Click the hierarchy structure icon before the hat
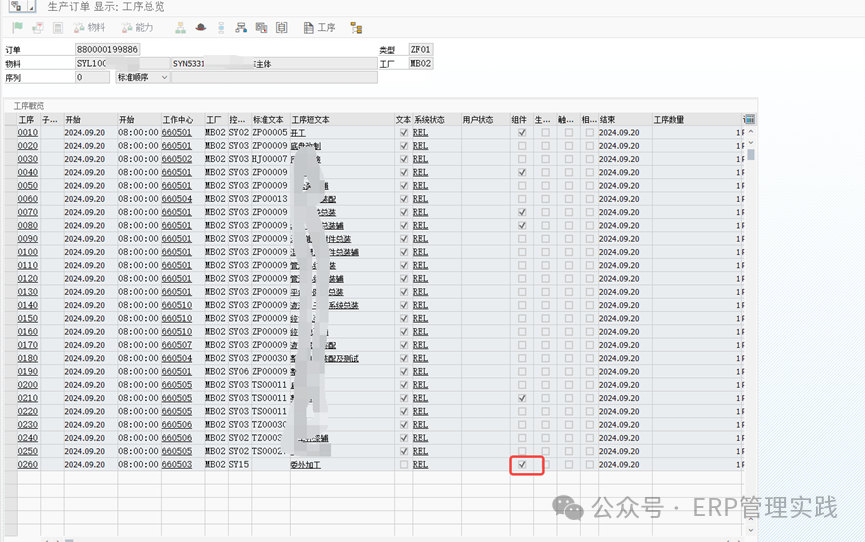The height and width of the screenshot is (542, 865). pos(180,28)
